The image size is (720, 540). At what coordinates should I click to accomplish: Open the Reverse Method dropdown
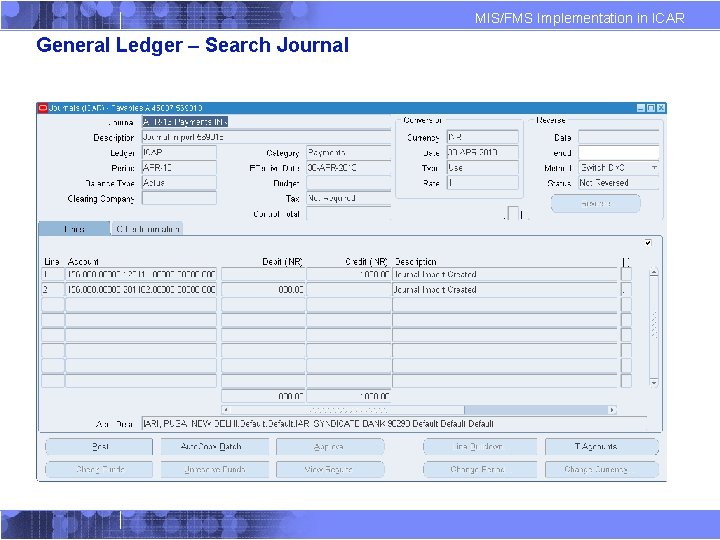coord(654,168)
